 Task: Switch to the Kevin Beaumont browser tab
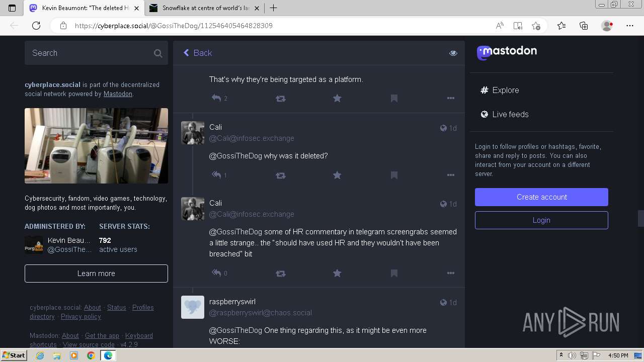(85, 8)
